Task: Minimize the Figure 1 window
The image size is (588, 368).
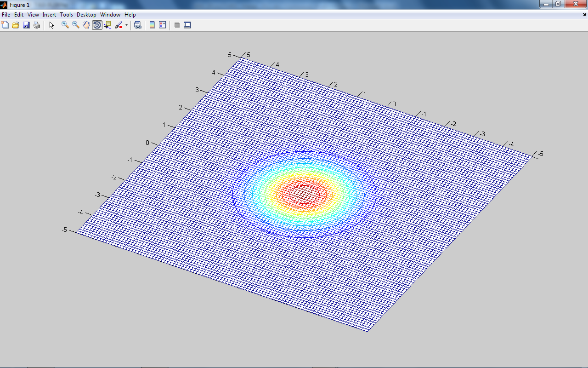Action: click(x=546, y=4)
